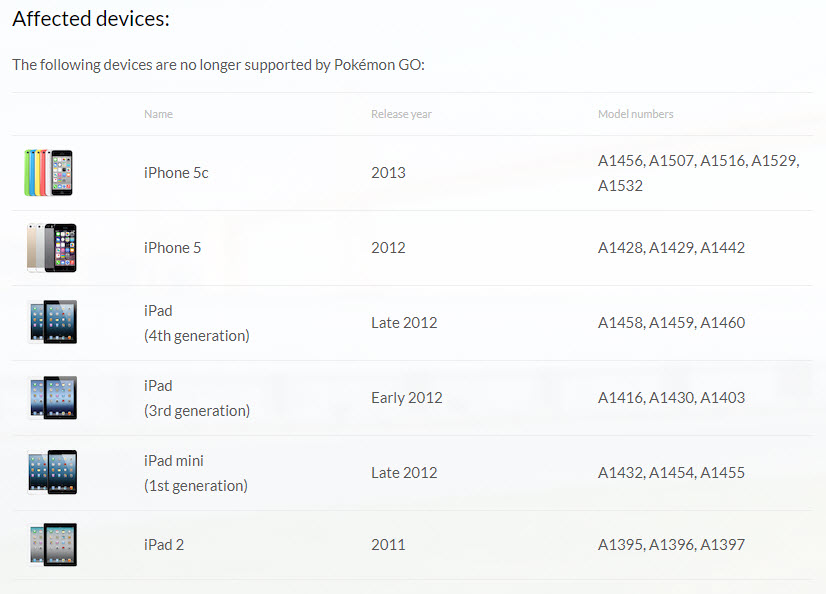The width and height of the screenshot is (826, 594).
Task: Click the Affected devices heading
Action: coord(91,18)
